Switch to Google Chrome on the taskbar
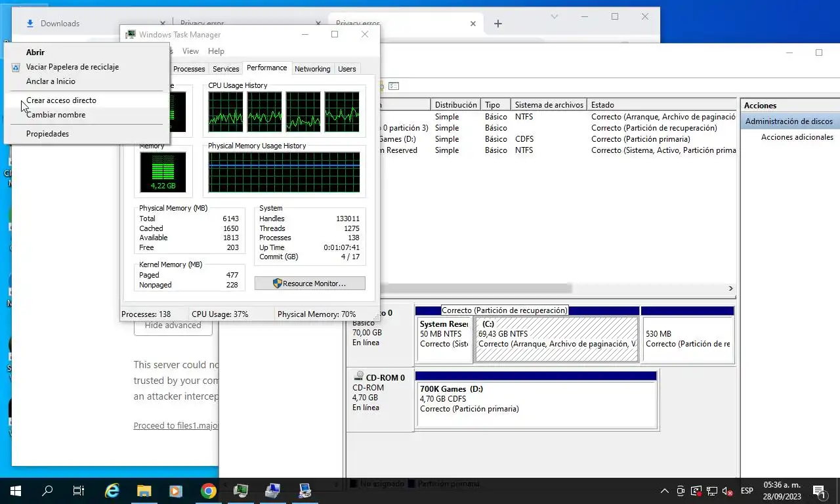This screenshot has width=840, height=504. (208, 490)
